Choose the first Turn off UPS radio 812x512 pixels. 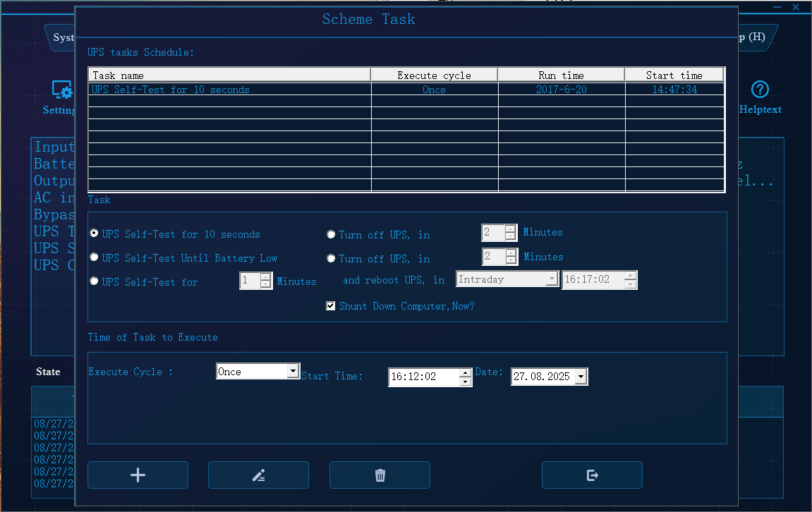[331, 235]
